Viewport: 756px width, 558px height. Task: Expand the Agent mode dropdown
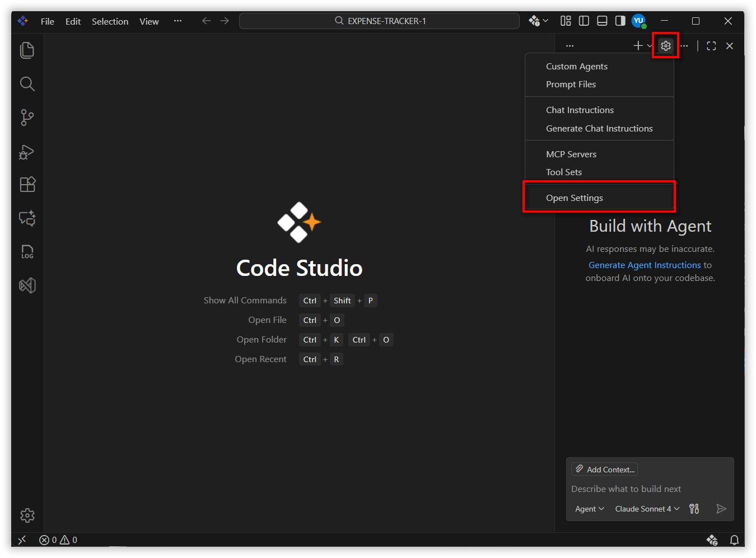click(x=589, y=509)
